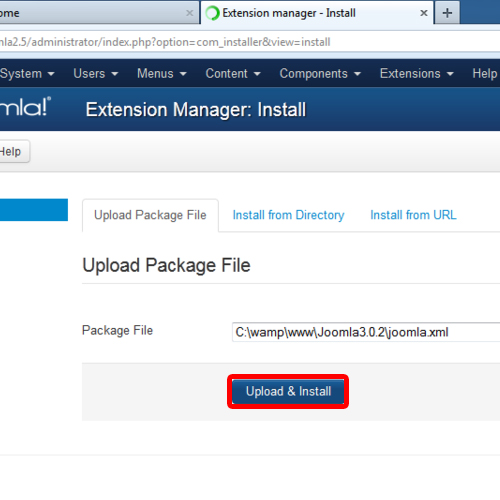Select the Upload Package File tab
The height and width of the screenshot is (500, 500).
coord(150,215)
